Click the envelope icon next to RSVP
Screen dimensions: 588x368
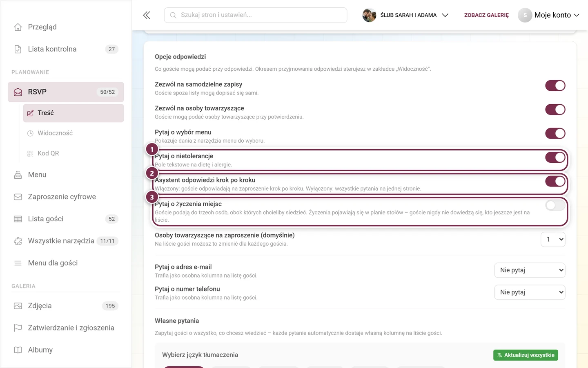click(x=18, y=92)
